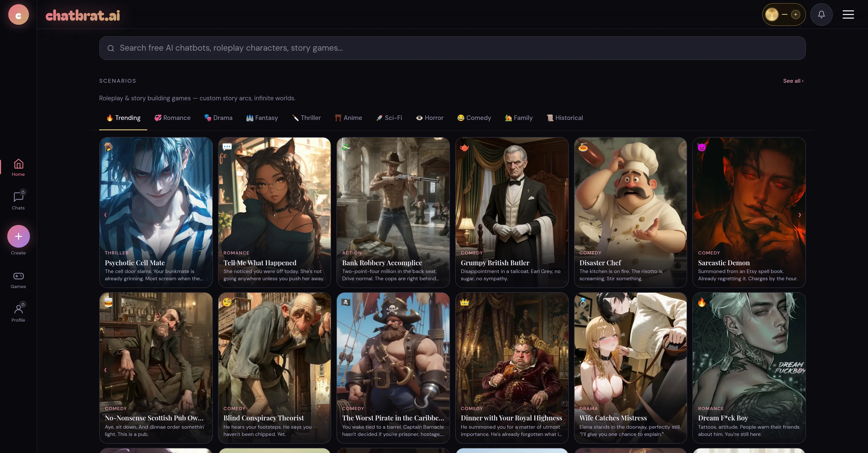This screenshot has height=453, width=868.
Task: Click the teapot emoji on Butler card
Action: point(464,147)
